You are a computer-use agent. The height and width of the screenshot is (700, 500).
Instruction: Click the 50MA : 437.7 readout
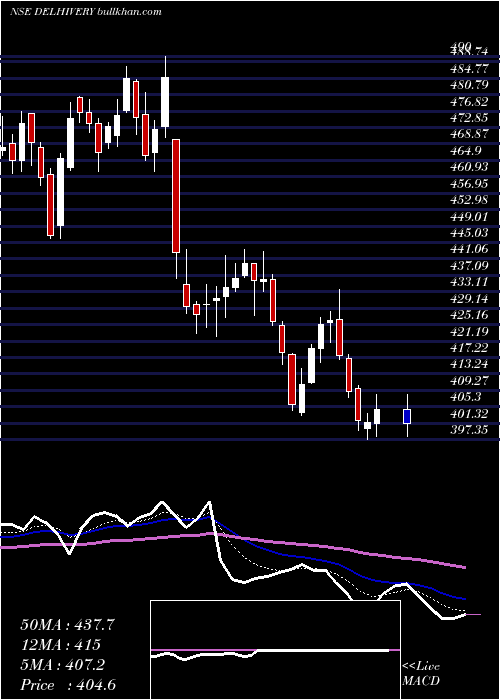(x=68, y=625)
